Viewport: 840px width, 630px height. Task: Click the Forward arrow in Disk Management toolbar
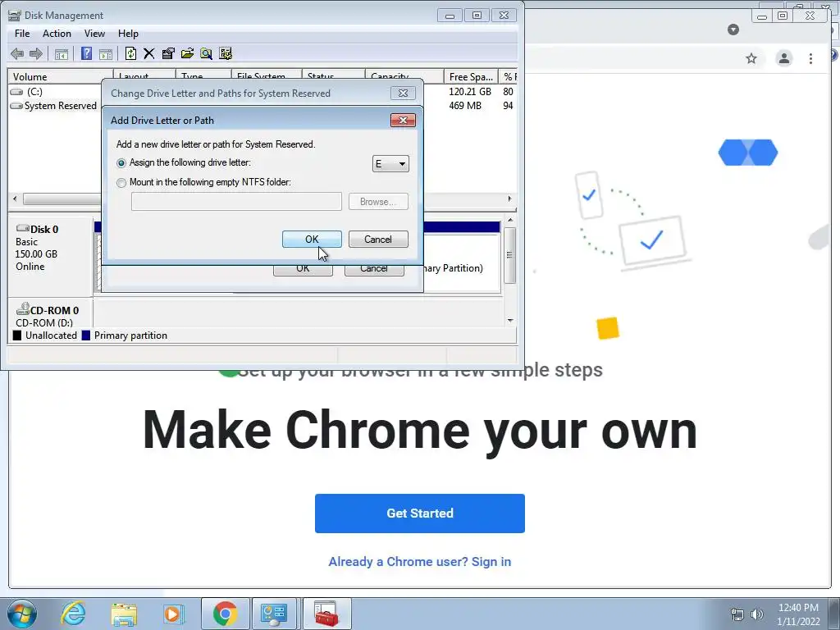tap(36, 53)
